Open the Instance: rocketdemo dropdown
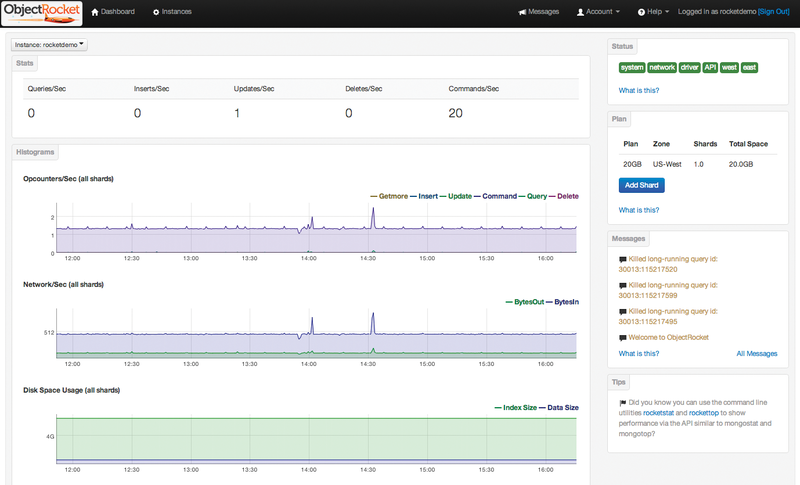This screenshot has height=485, width=800. coord(50,45)
